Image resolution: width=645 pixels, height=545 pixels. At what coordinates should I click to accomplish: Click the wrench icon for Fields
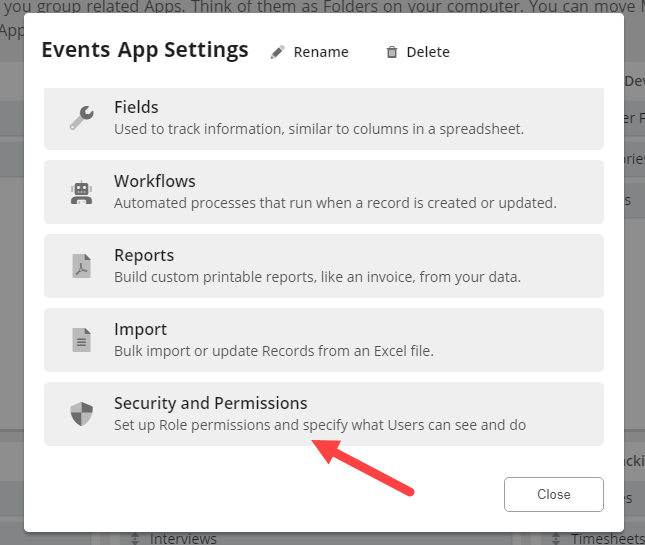tap(81, 117)
